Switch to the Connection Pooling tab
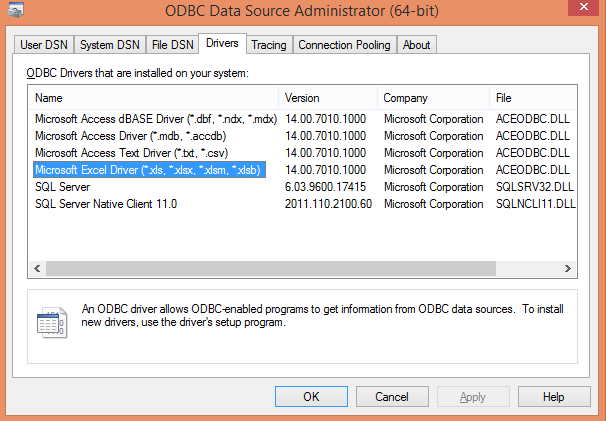Viewport: 606px width, 421px height. [345, 45]
